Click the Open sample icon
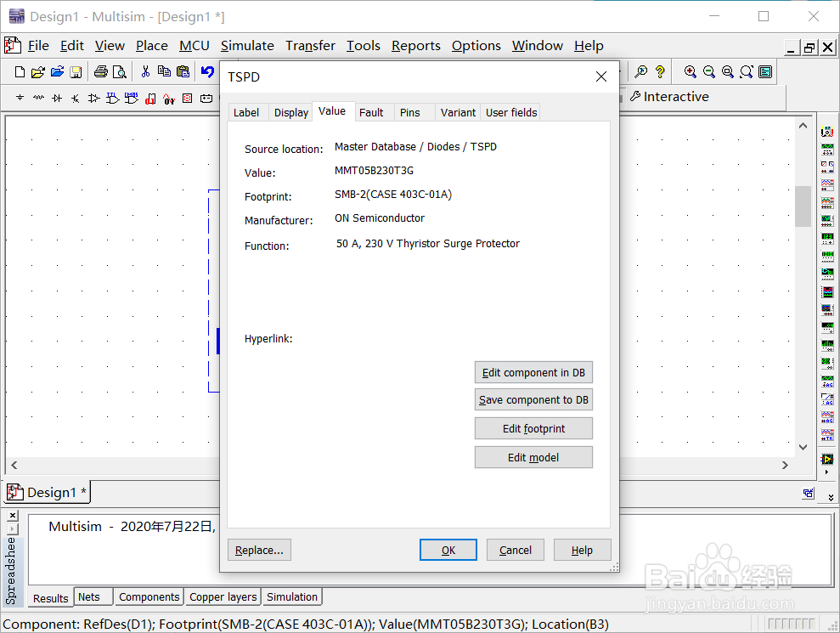Screen dimensions: 840x633 tap(57, 71)
